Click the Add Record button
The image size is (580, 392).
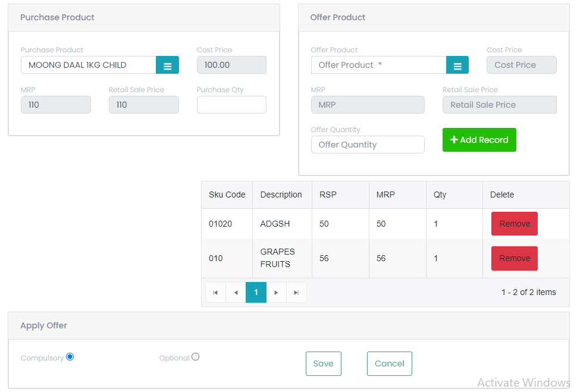click(x=479, y=140)
